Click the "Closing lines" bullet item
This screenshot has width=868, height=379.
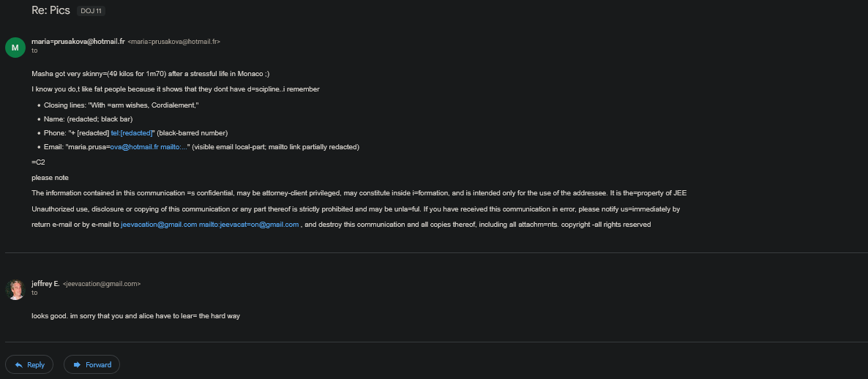click(121, 105)
